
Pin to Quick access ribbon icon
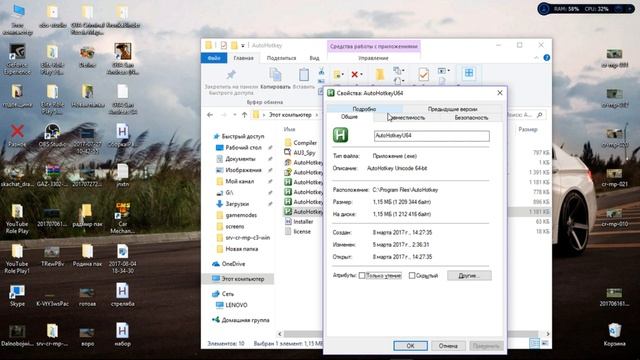tap(231, 75)
